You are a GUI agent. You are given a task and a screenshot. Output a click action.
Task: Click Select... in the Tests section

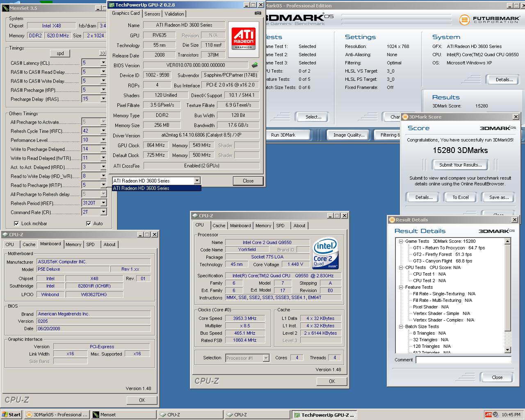(313, 117)
